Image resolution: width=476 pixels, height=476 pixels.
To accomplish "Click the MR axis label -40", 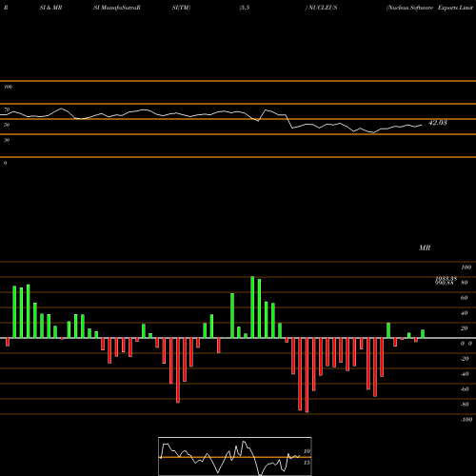I will pos(465,374).
